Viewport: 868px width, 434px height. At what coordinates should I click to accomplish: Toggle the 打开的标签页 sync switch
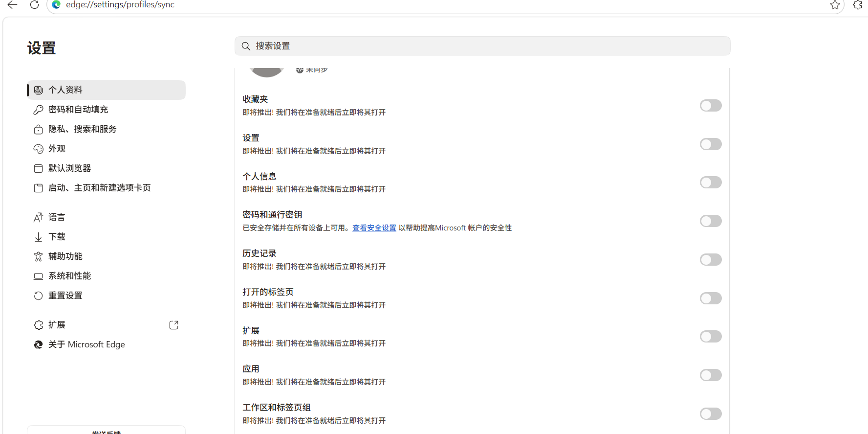[x=711, y=298]
